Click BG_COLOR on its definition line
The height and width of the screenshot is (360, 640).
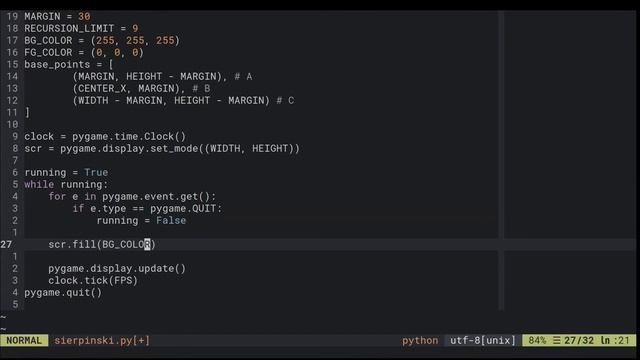(48, 40)
